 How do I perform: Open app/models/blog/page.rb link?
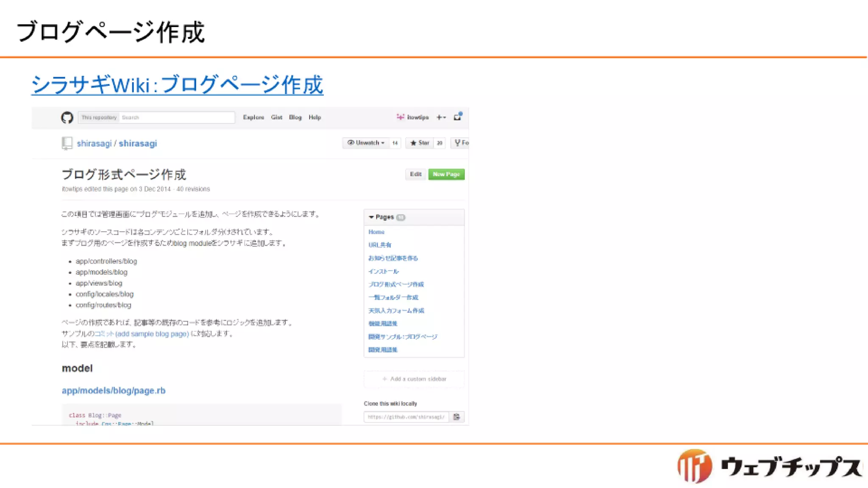click(x=114, y=391)
